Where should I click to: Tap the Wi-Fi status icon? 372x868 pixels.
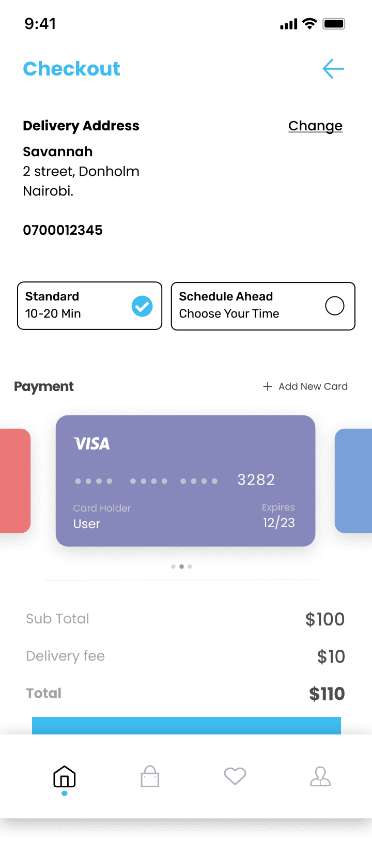click(309, 24)
